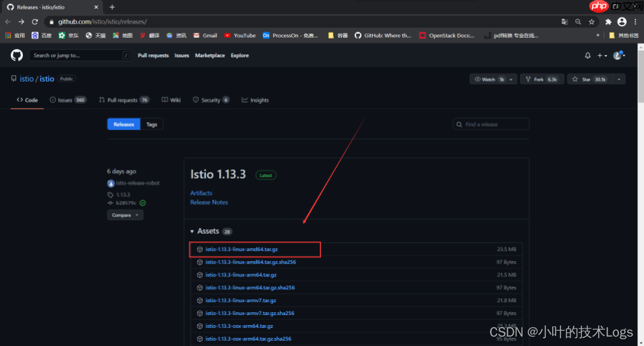This screenshot has width=644, height=346.
Task: Open the Release Notes link
Action: pyautogui.click(x=209, y=202)
